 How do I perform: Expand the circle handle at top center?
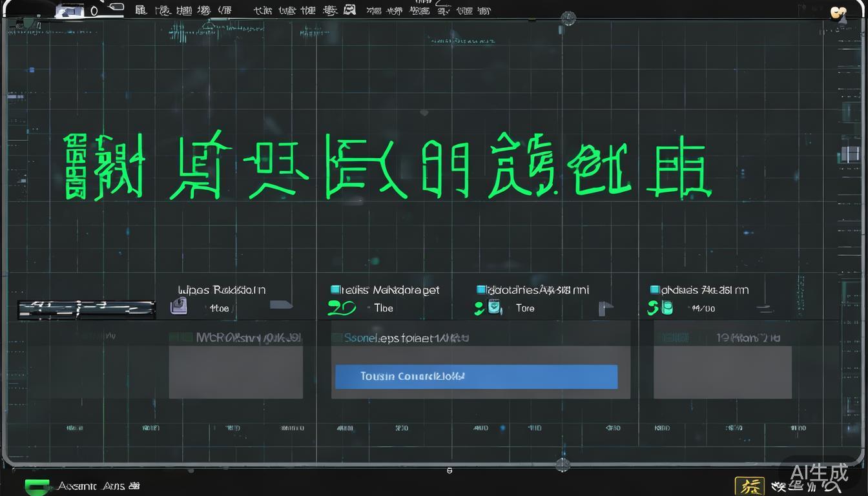[568, 19]
